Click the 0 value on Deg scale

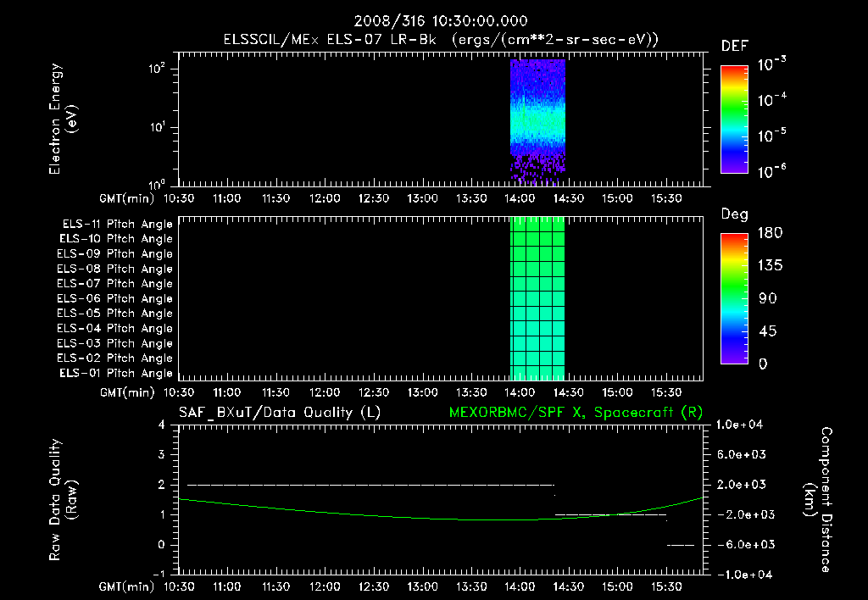coord(764,364)
